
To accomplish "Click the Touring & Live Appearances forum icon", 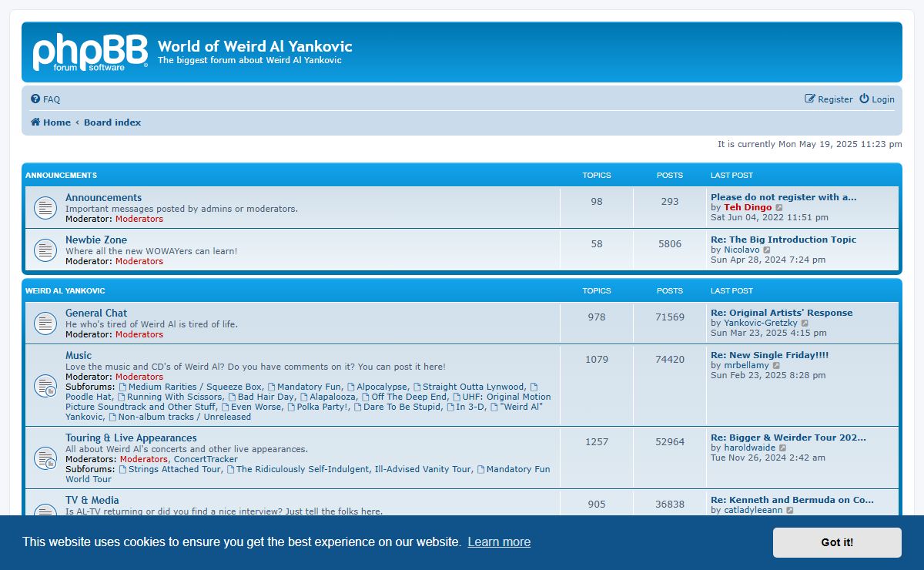I will pyautogui.click(x=45, y=458).
